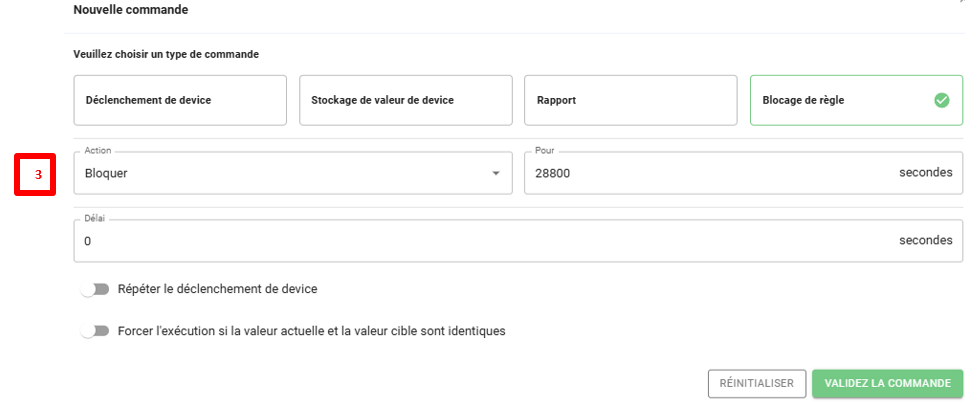Click the Répéter le déclenchement de device label
The width and height of the screenshot is (965, 402).
tap(217, 289)
